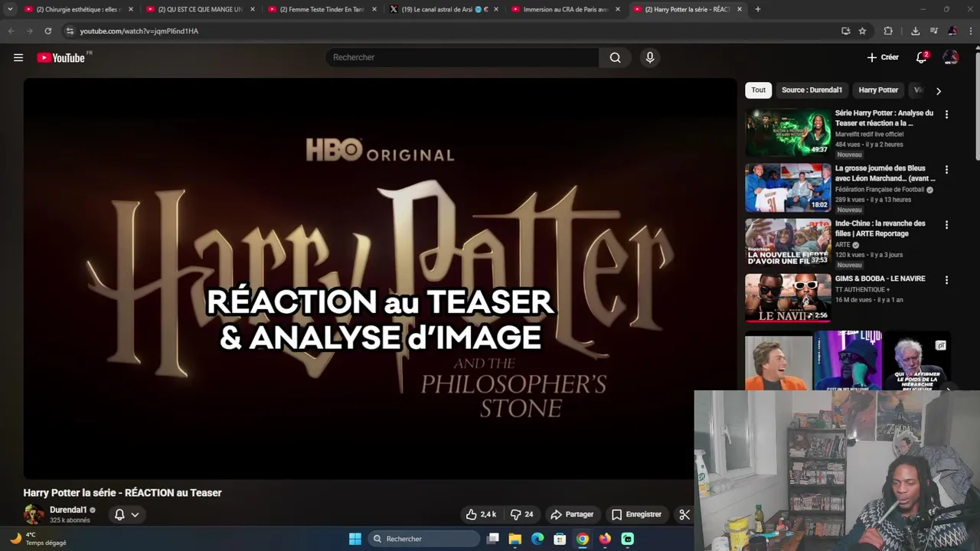
Task: Like the video (2,4 k)
Action: (481, 514)
